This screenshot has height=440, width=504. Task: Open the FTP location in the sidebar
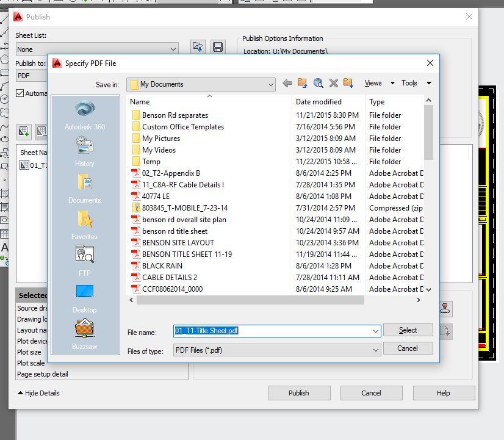84,259
